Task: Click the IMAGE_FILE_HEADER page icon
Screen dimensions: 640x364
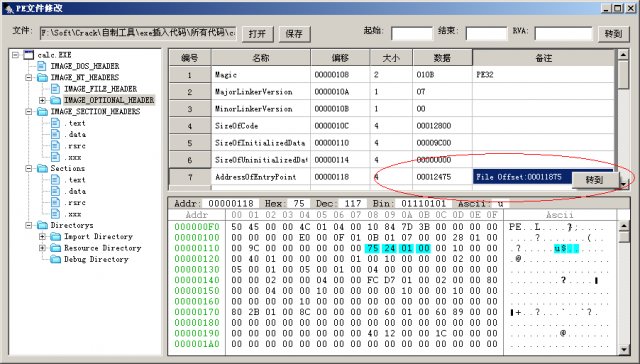Action: pos(55,89)
